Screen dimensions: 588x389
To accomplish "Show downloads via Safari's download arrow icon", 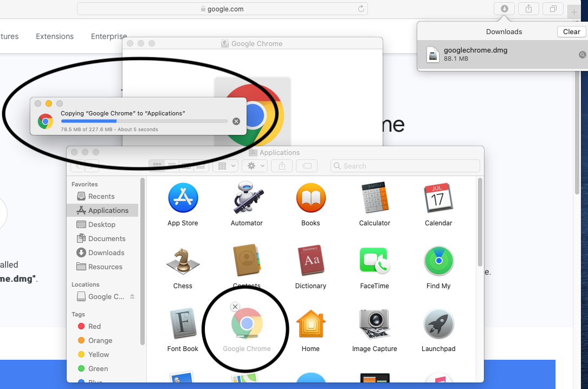I will click(505, 9).
